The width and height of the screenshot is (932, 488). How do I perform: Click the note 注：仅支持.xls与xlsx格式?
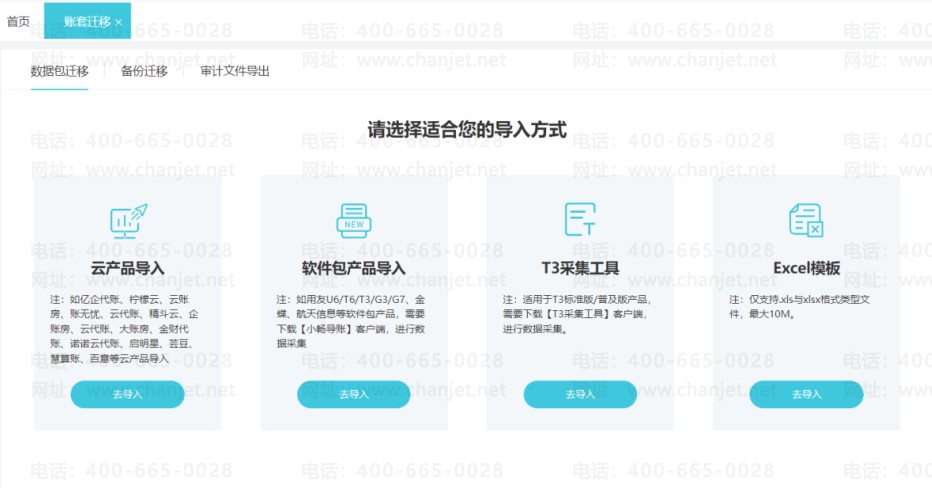pyautogui.click(x=799, y=307)
